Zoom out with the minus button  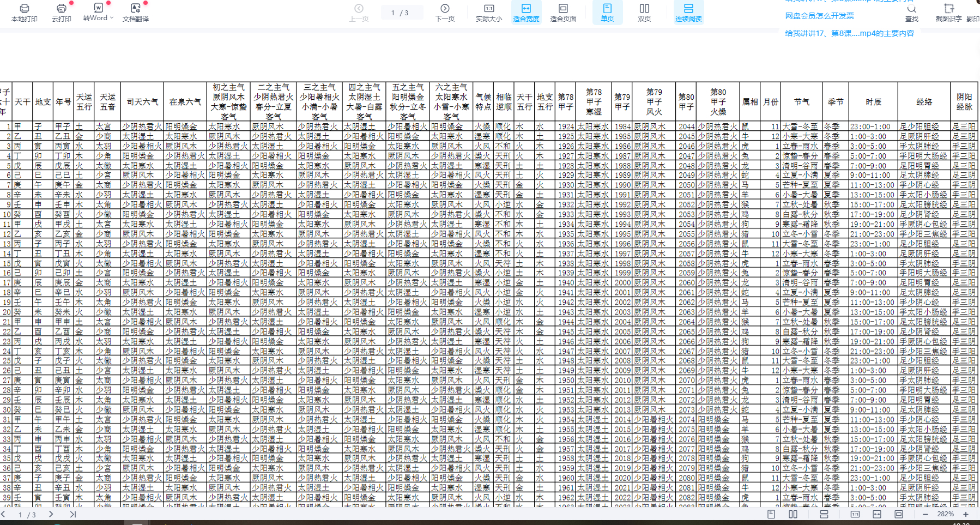click(x=925, y=514)
